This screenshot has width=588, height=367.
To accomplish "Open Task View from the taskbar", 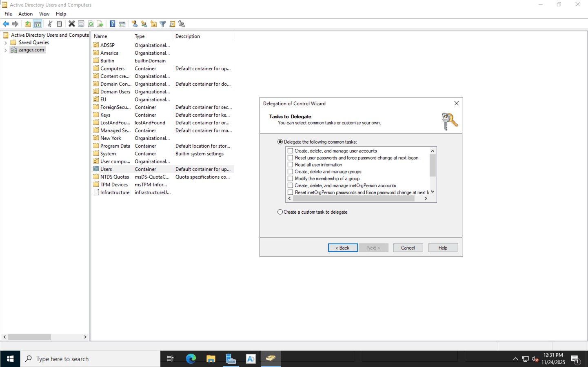I will (x=170, y=359).
